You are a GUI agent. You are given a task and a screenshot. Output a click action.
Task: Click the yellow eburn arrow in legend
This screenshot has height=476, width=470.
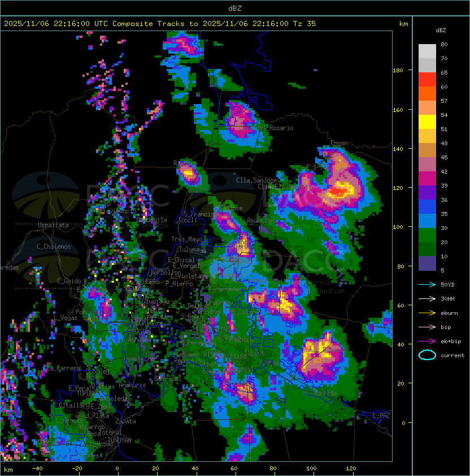(x=427, y=313)
